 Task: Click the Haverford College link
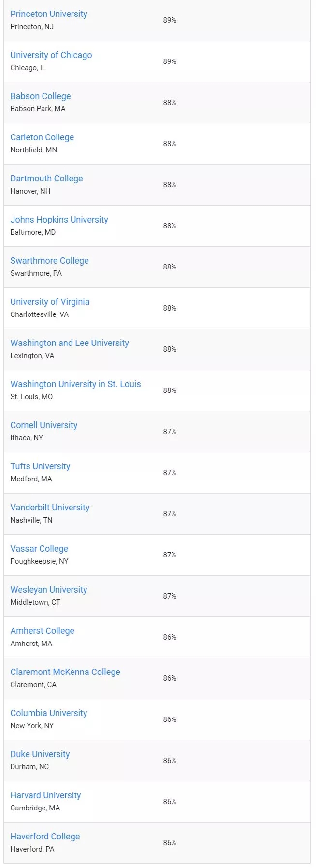pos(45,837)
